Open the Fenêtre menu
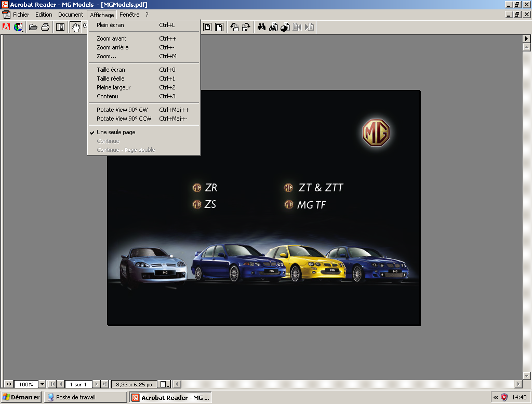The height and width of the screenshot is (404, 532). point(129,15)
